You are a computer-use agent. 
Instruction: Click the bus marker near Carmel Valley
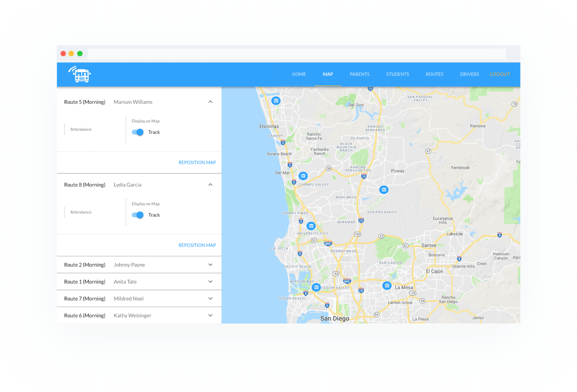[x=303, y=176]
